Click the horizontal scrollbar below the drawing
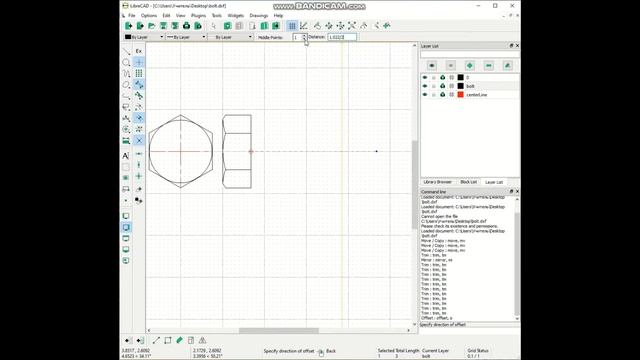640x360 pixels. 279,330
